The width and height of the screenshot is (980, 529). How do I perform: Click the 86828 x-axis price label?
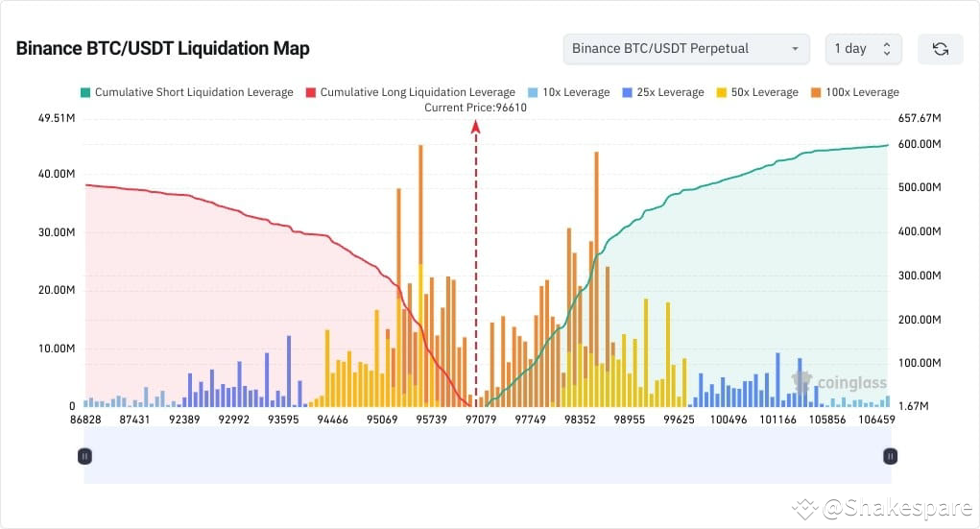pos(85,420)
